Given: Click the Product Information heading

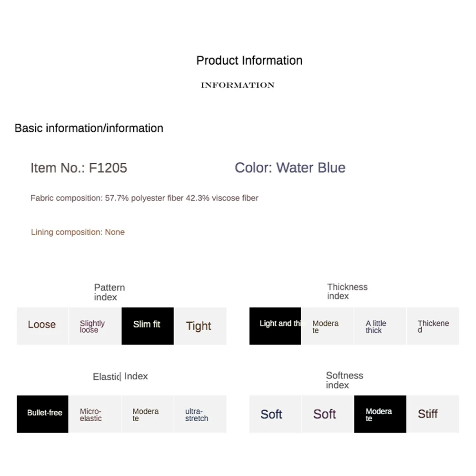Looking at the screenshot, I should coord(249,60).
